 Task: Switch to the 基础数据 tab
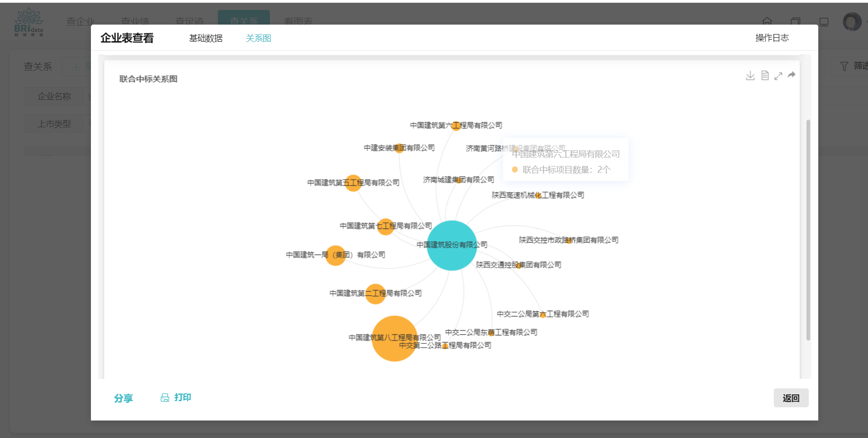(x=206, y=38)
